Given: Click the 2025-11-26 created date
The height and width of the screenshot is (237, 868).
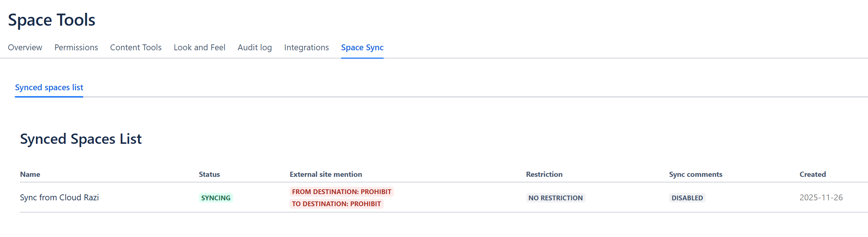Looking at the screenshot, I should tap(821, 197).
